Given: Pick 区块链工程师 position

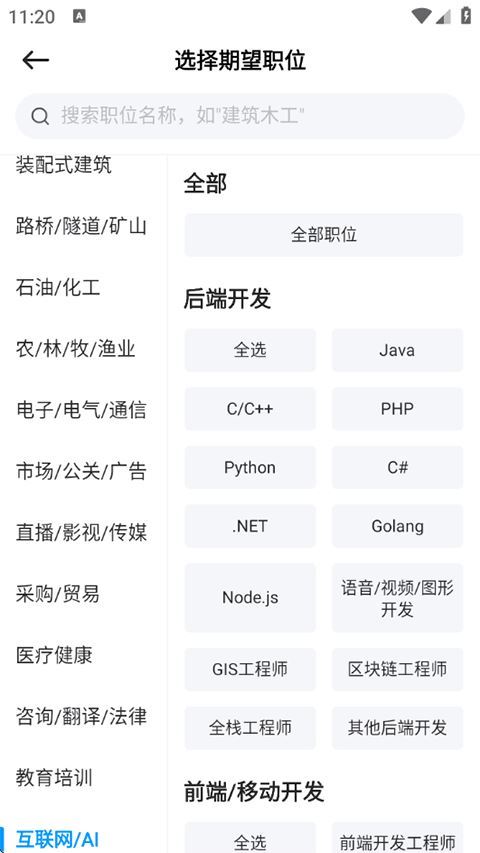Looking at the screenshot, I should [397, 669].
